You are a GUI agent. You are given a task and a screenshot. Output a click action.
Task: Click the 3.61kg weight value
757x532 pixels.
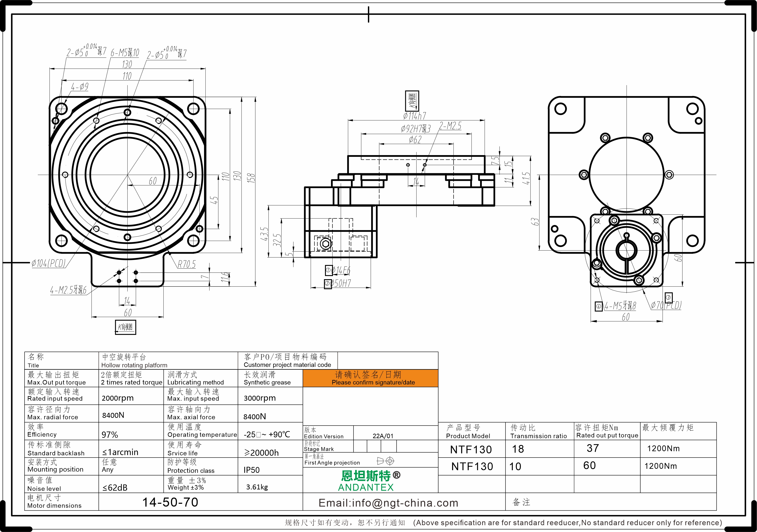coord(257,487)
